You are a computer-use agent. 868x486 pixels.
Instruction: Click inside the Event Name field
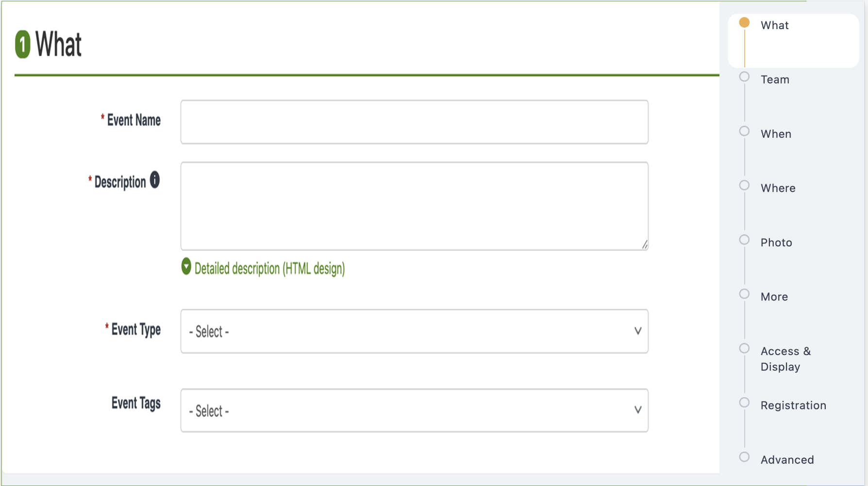(x=414, y=121)
